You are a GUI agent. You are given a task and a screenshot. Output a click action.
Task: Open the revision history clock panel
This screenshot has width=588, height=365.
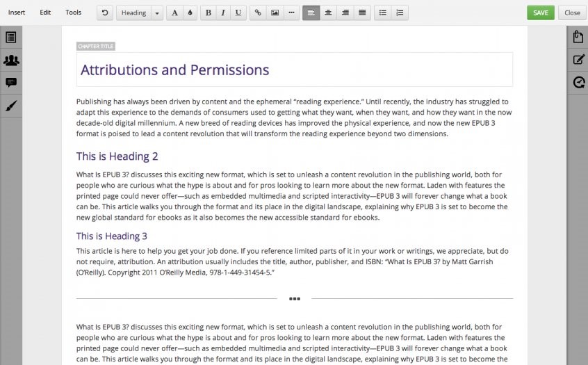click(x=578, y=83)
